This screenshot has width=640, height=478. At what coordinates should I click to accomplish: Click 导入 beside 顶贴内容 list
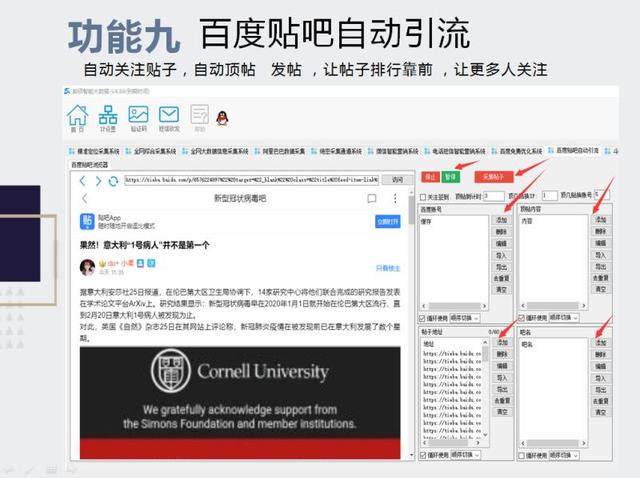tap(600, 255)
